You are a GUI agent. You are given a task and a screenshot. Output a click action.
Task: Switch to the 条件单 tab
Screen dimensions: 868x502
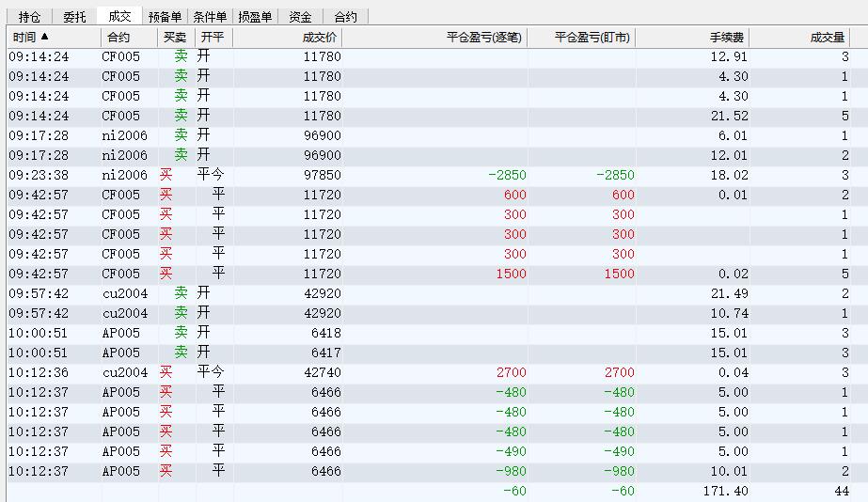(210, 17)
